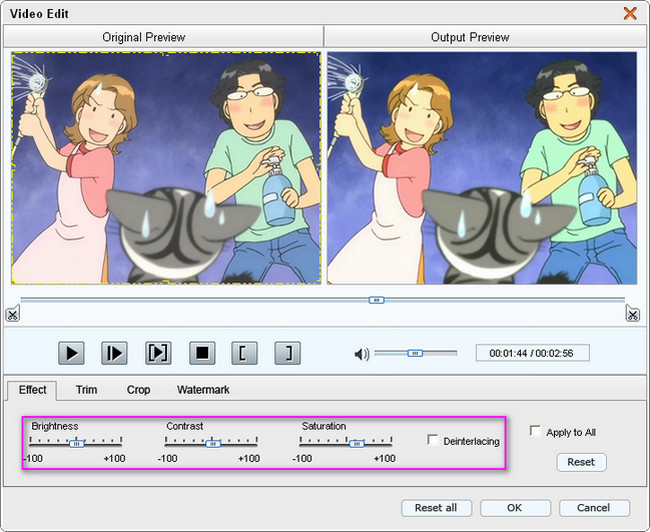Click the Play Selection bracket button
Screen dimensions: 650x532
[x=158, y=353]
